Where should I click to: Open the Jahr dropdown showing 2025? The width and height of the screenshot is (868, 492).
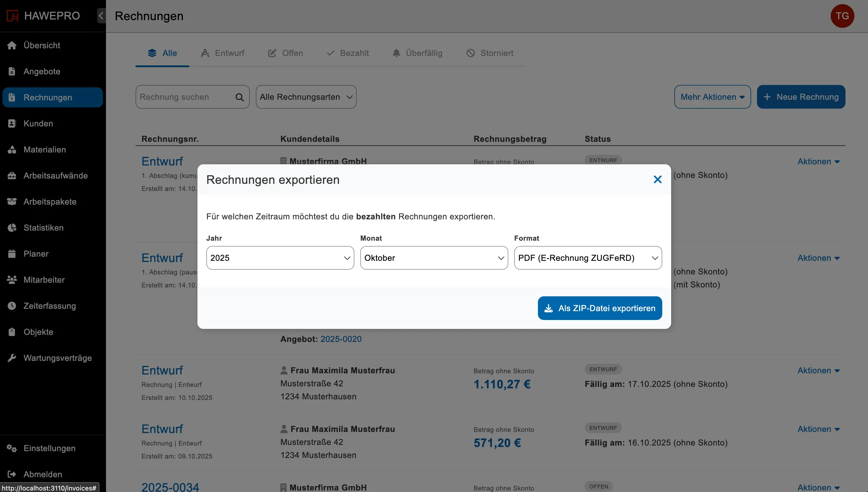coord(280,258)
